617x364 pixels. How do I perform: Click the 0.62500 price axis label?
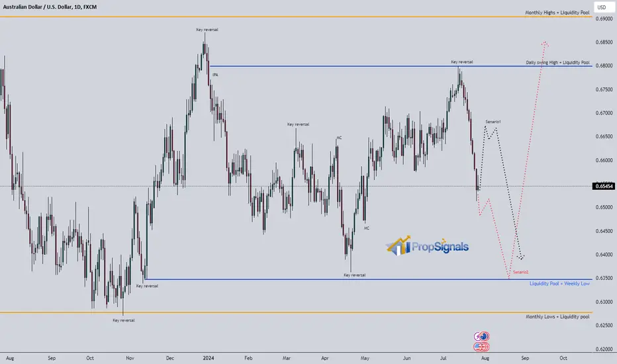pos(604,326)
